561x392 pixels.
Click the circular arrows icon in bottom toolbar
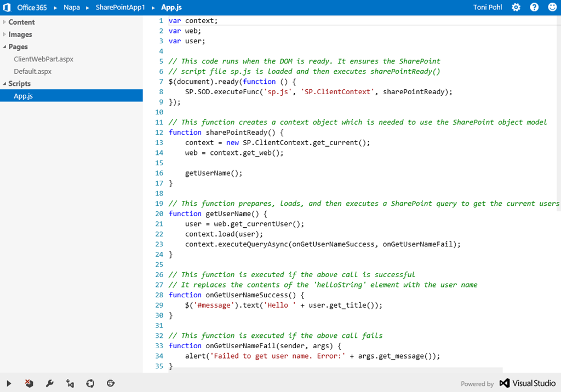coord(90,384)
